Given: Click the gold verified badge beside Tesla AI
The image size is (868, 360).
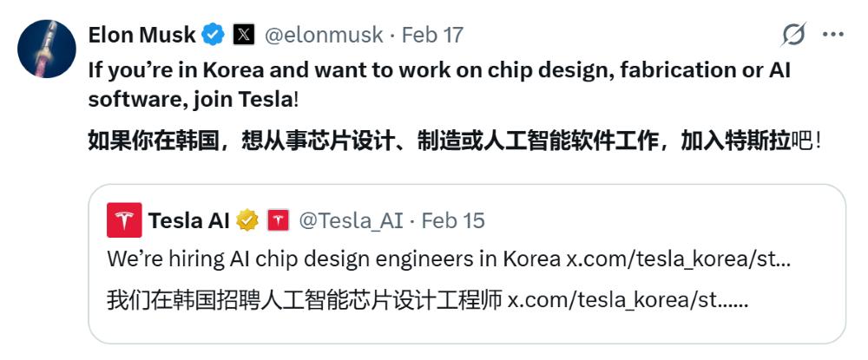Looking at the screenshot, I should (247, 220).
